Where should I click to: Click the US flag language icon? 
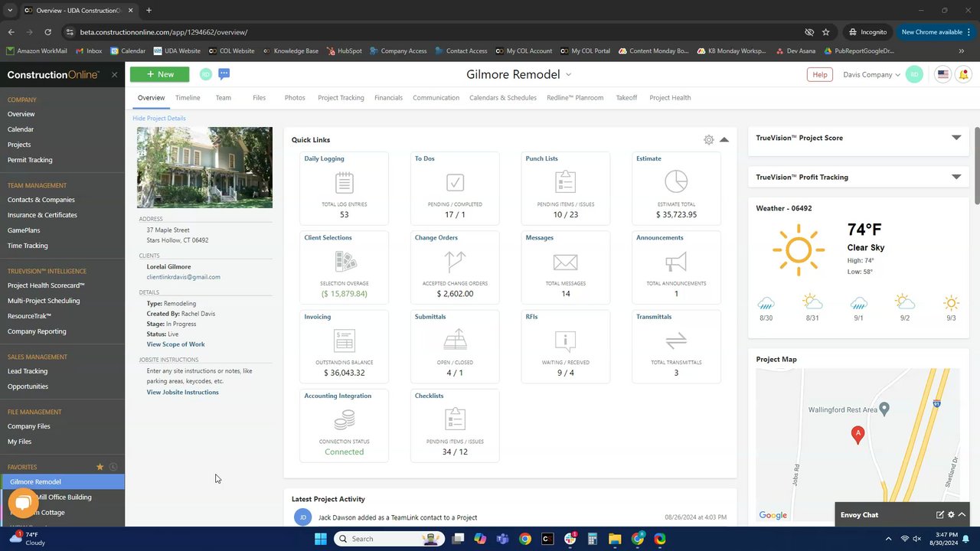click(x=942, y=74)
